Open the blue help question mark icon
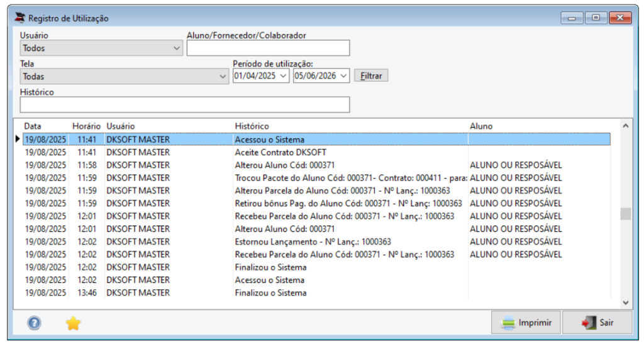644x347 pixels. pyautogui.click(x=34, y=323)
